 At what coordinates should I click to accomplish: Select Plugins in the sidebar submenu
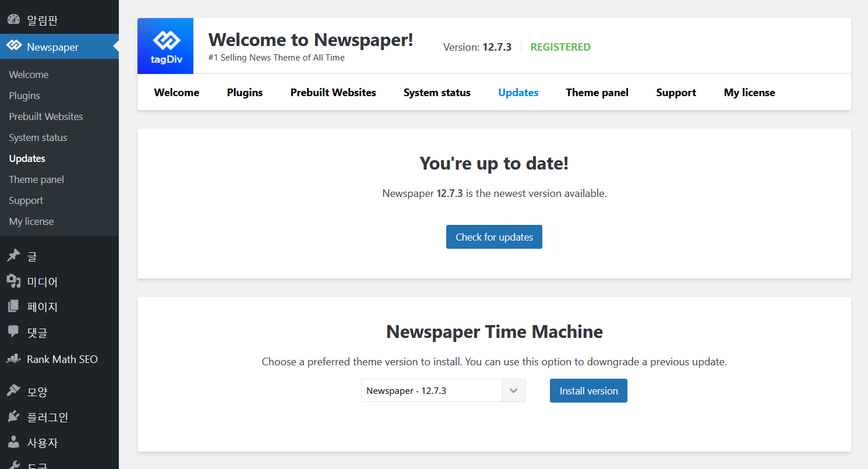click(24, 96)
